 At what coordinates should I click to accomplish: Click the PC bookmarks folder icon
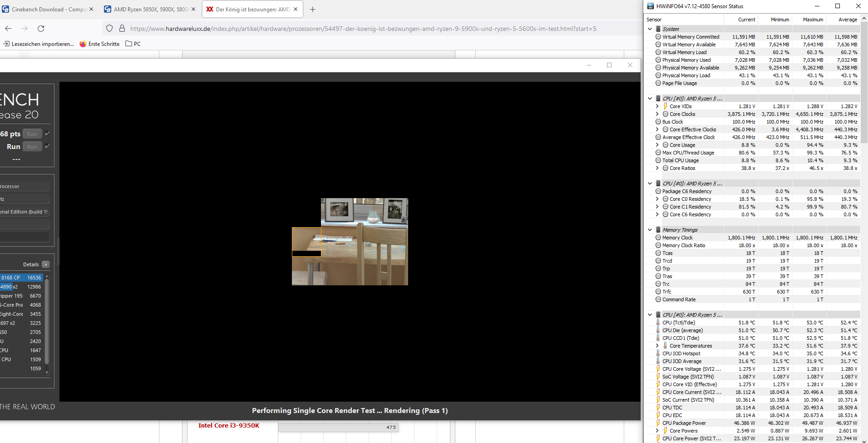[128, 44]
